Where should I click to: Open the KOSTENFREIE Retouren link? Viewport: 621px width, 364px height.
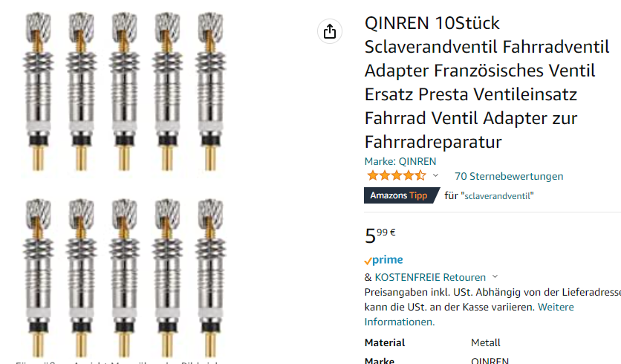(430, 277)
